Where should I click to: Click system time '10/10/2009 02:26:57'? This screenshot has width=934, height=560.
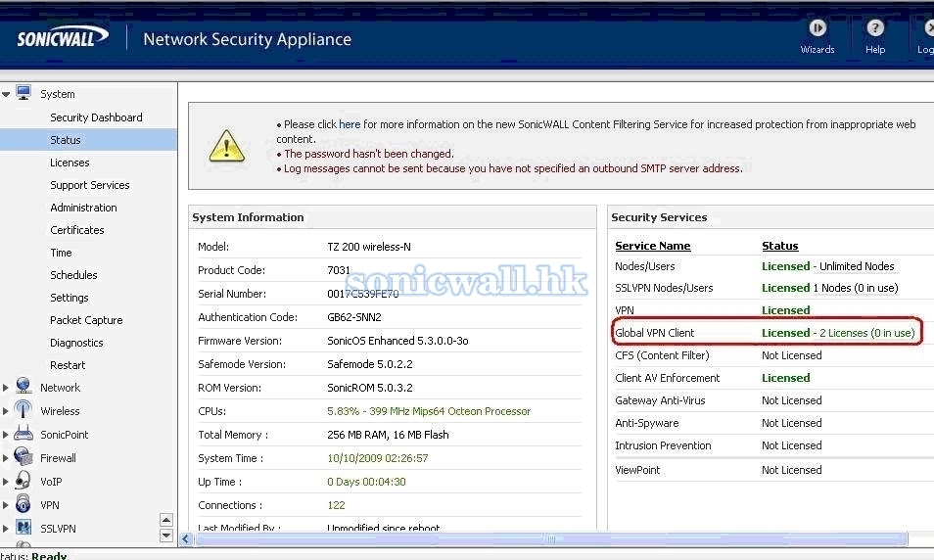377,458
